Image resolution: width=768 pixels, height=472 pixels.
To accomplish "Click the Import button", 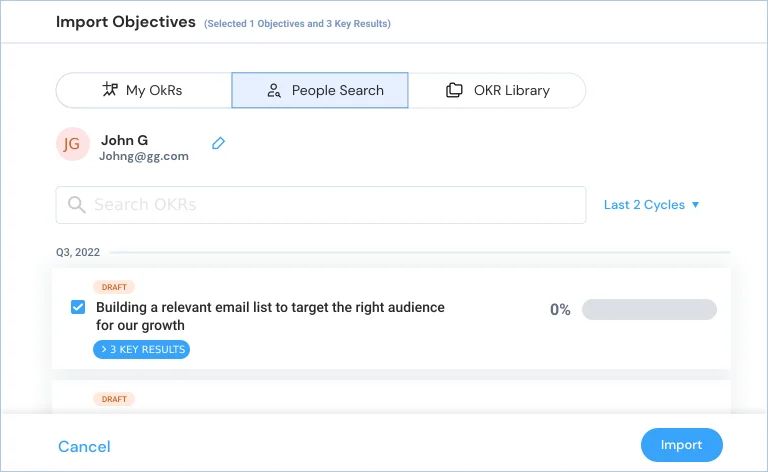I will pyautogui.click(x=681, y=445).
